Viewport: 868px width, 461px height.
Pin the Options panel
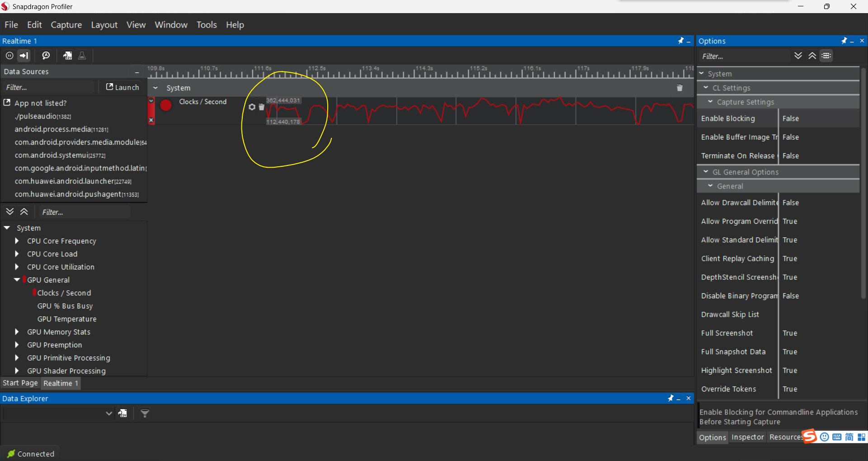(844, 41)
